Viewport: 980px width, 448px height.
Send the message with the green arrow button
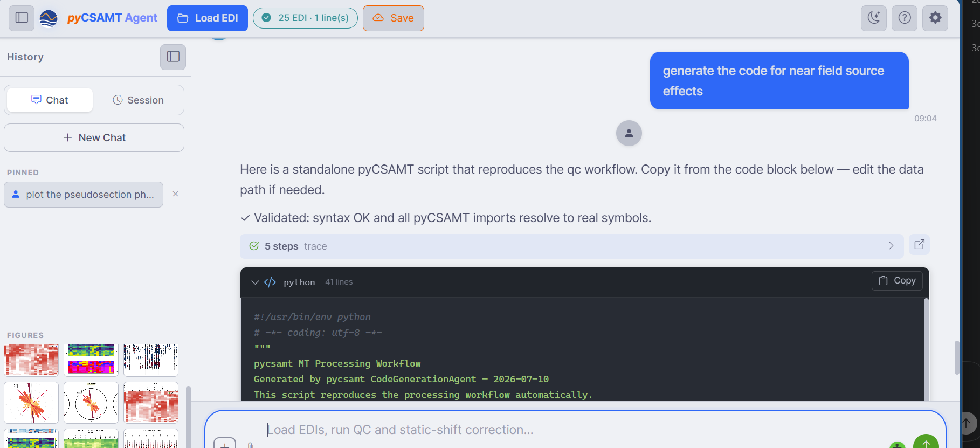tap(926, 442)
